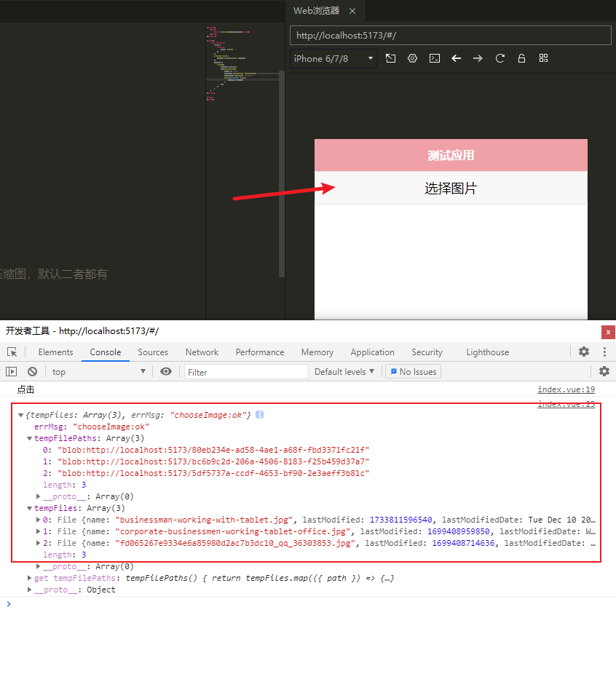Expand File 1 corporate-businessmen-working-tablet-office.jpg

39,531
